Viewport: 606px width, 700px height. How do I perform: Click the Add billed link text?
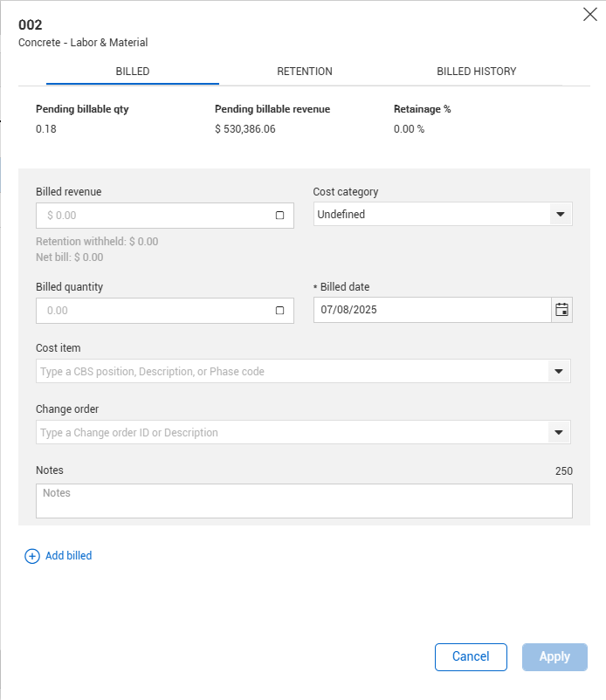(68, 556)
